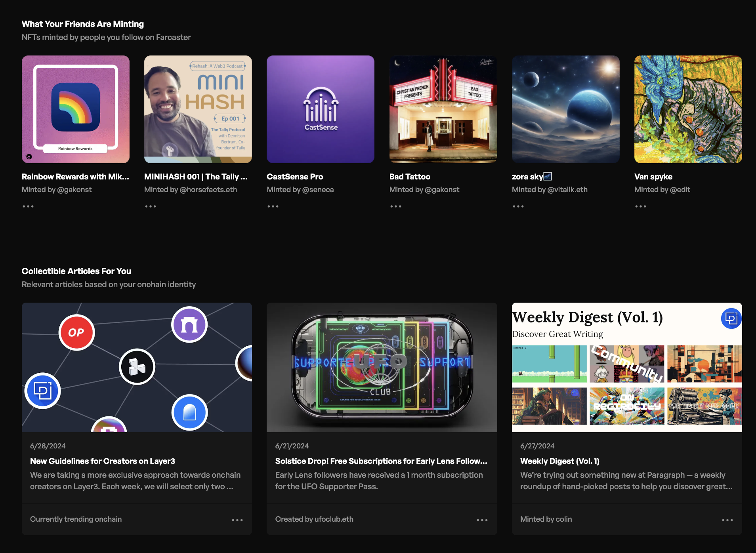Open the ellipsis menu under CastSense Pro
Image resolution: width=756 pixels, height=553 pixels.
273,206
